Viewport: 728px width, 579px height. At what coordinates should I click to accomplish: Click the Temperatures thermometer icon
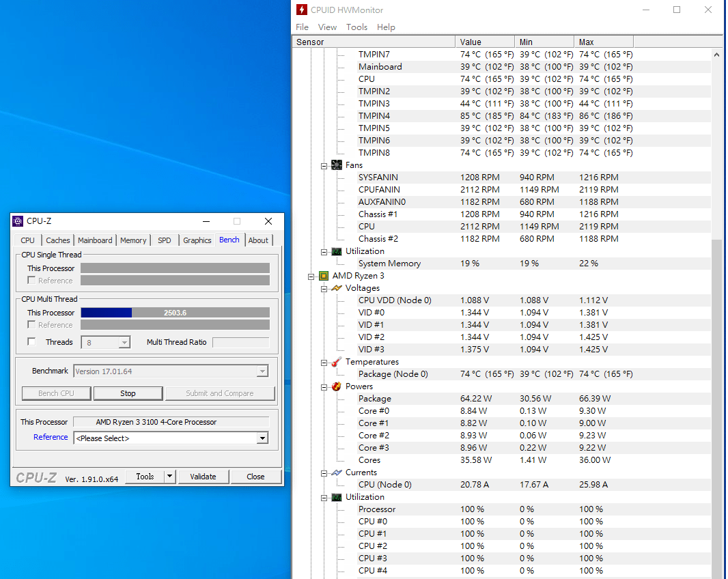tap(337, 362)
